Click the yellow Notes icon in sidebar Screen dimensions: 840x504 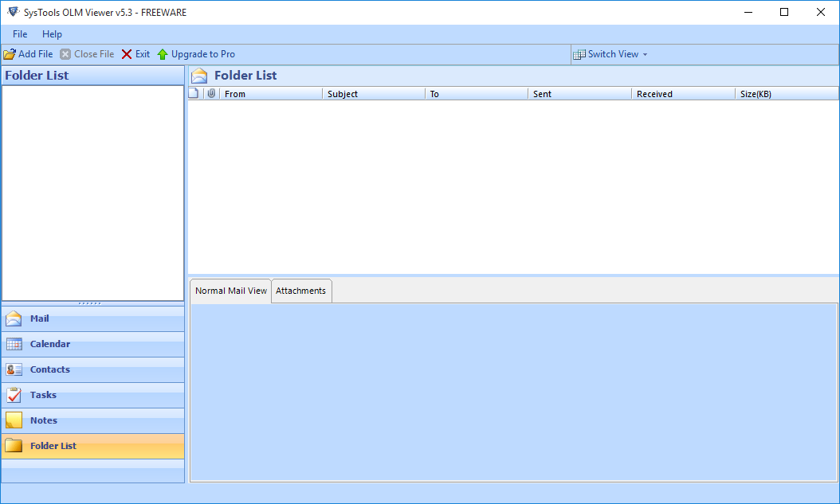[x=14, y=420]
